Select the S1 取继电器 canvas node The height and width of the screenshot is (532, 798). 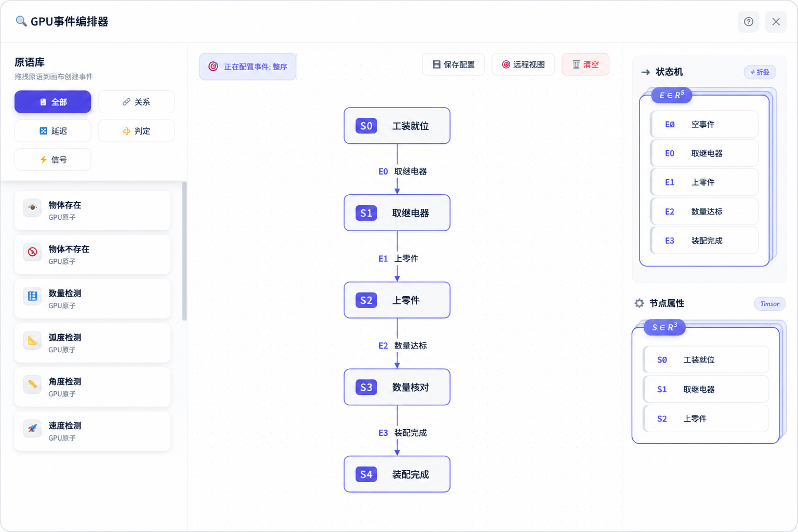[397, 213]
